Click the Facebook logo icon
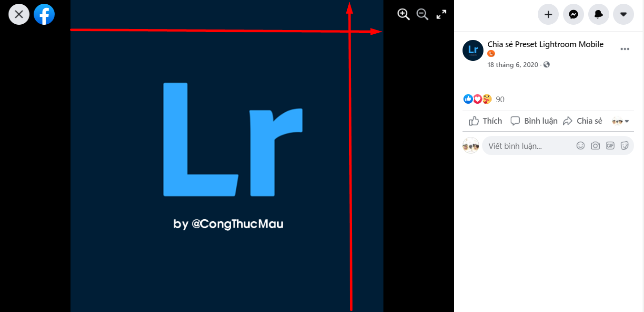Image resolution: width=644 pixels, height=312 pixels. 44,14
